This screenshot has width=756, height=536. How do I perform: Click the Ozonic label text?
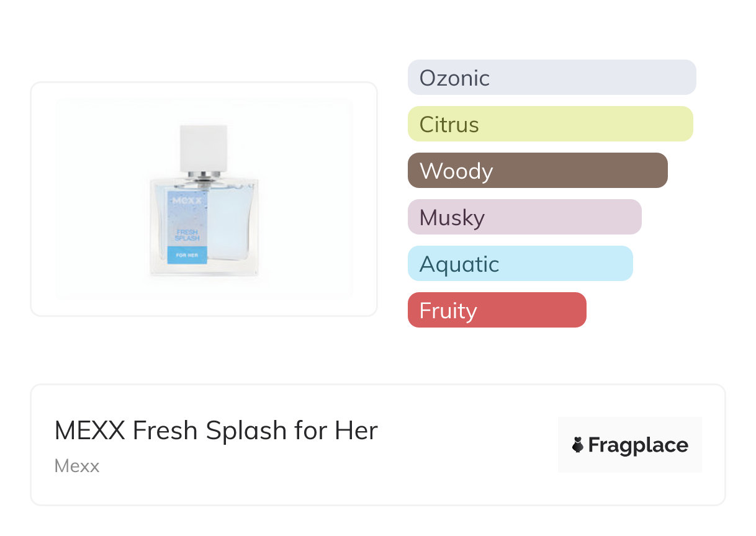click(454, 78)
